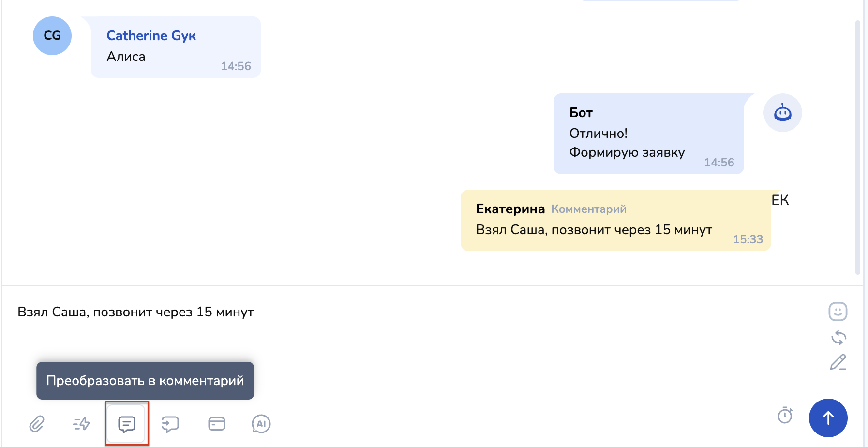This screenshot has width=868, height=447.
Task: Send message with blue arrow button
Action: tap(828, 418)
